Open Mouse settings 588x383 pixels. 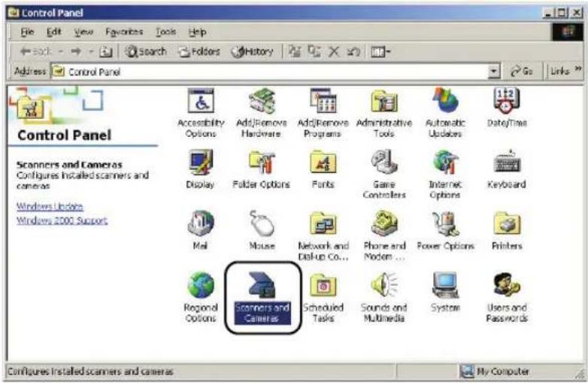coord(262,230)
